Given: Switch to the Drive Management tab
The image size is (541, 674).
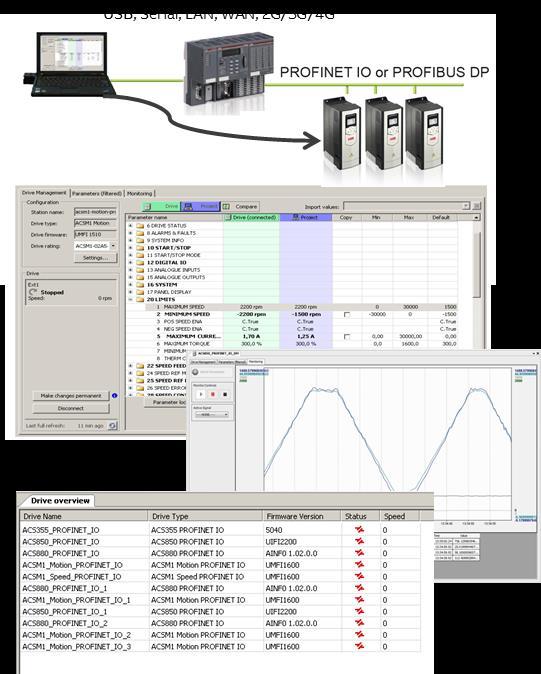Looking at the screenshot, I should tap(44, 193).
